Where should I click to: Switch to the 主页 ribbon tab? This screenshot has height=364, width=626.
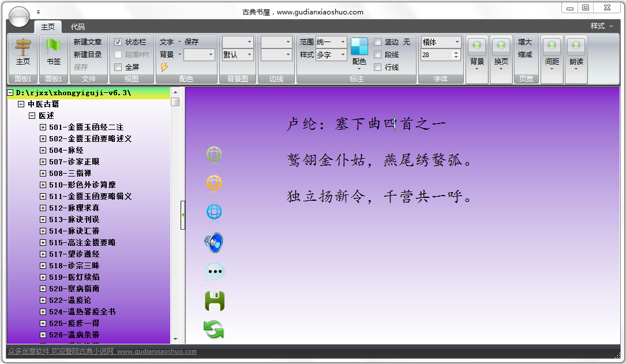point(48,27)
